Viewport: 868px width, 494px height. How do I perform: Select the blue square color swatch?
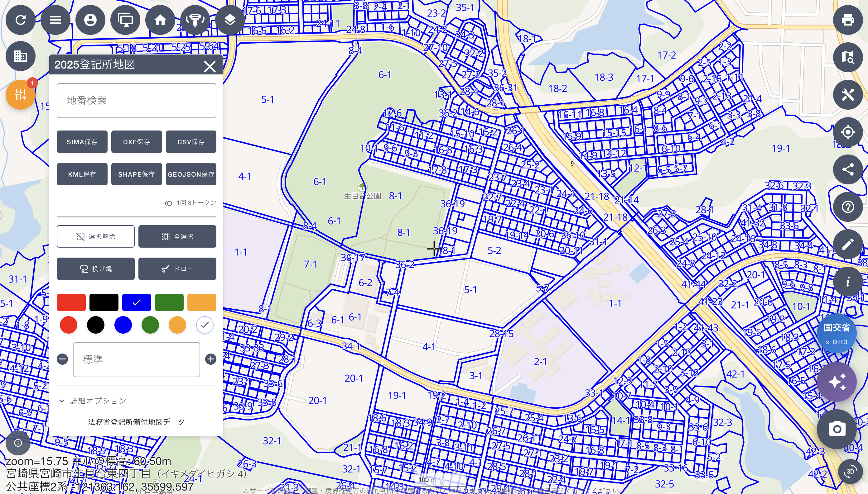pyautogui.click(x=137, y=302)
